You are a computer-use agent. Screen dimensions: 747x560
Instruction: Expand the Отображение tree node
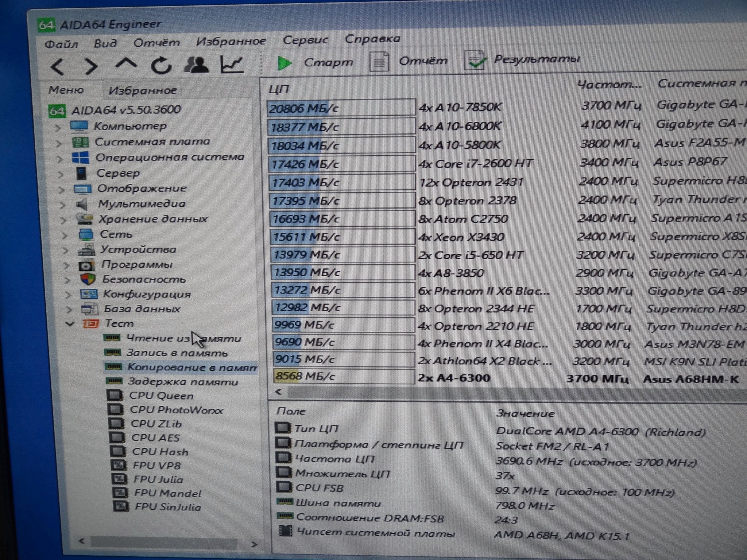tap(62, 190)
